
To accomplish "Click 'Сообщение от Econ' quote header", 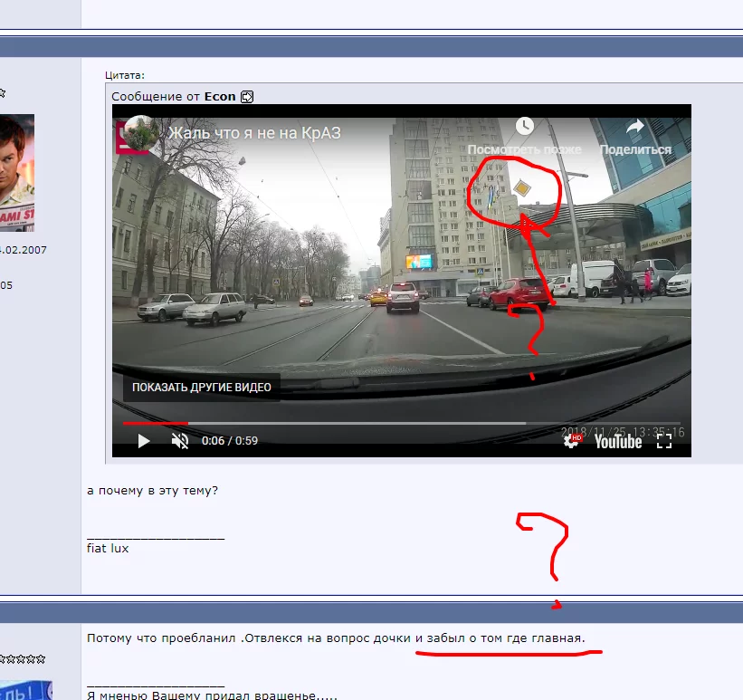I will (x=174, y=97).
